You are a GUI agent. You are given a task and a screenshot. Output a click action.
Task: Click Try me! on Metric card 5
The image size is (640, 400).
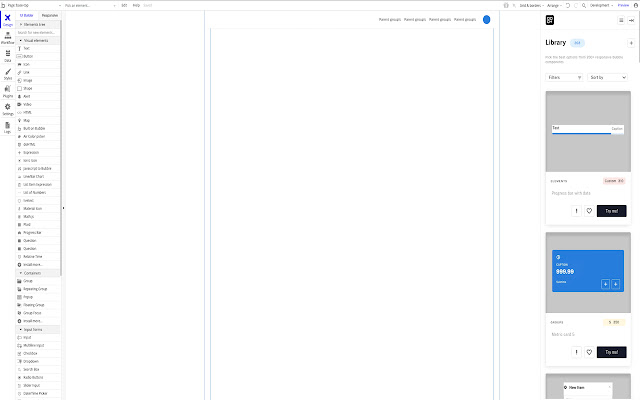pyautogui.click(x=611, y=352)
